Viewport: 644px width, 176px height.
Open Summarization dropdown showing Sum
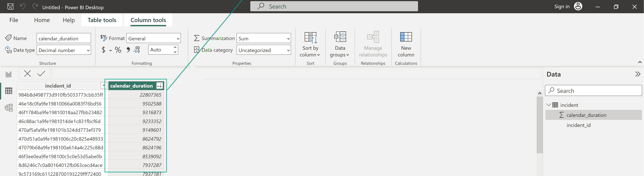pyautogui.click(x=264, y=39)
